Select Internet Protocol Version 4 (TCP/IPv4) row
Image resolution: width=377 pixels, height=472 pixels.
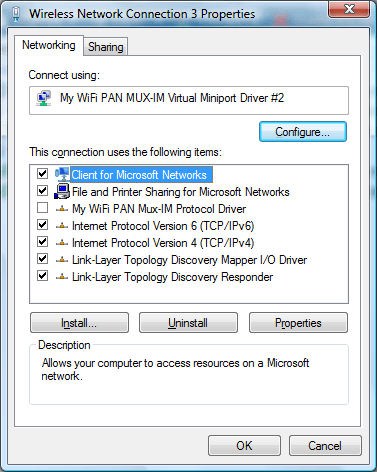[163, 243]
